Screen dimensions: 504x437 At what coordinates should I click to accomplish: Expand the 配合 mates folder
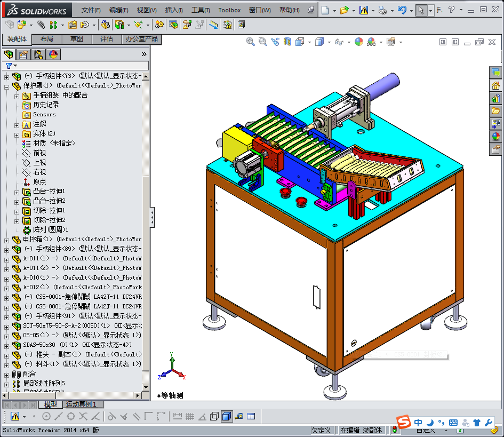[6, 375]
